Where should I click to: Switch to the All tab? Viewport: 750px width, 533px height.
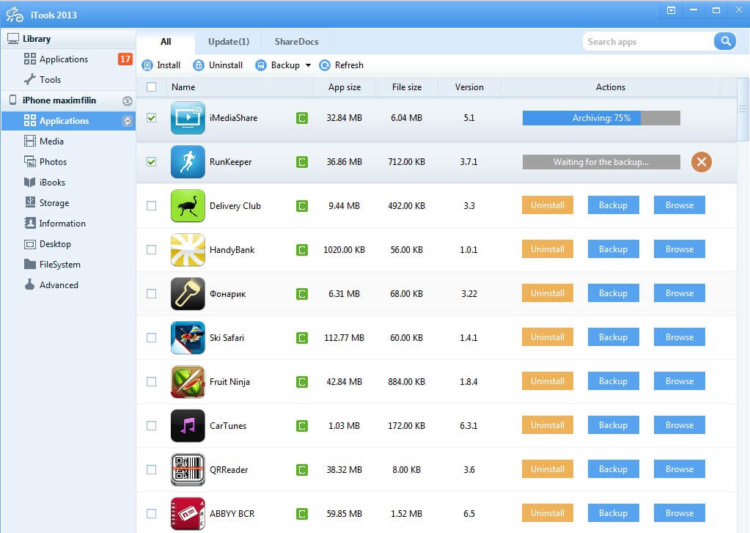165,42
